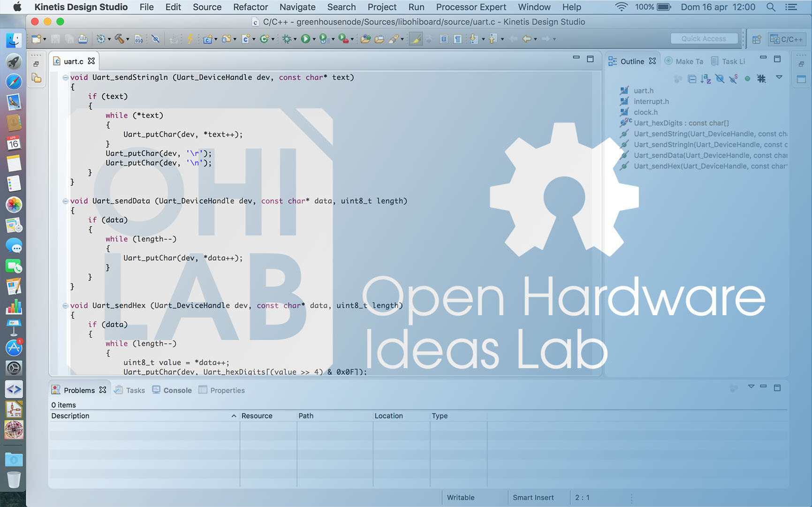This screenshot has height=507, width=812.
Task: Click the Print icon in the toolbar
Action: [x=83, y=39]
